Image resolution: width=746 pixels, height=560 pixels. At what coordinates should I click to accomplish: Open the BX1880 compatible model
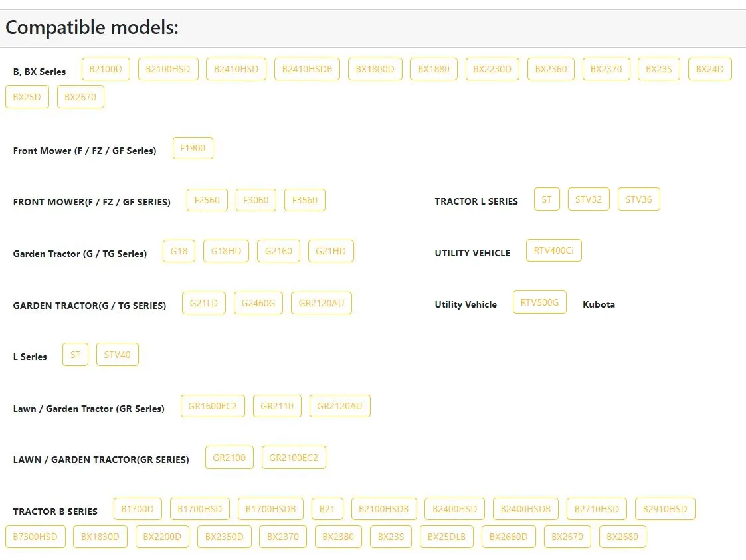[x=433, y=69]
